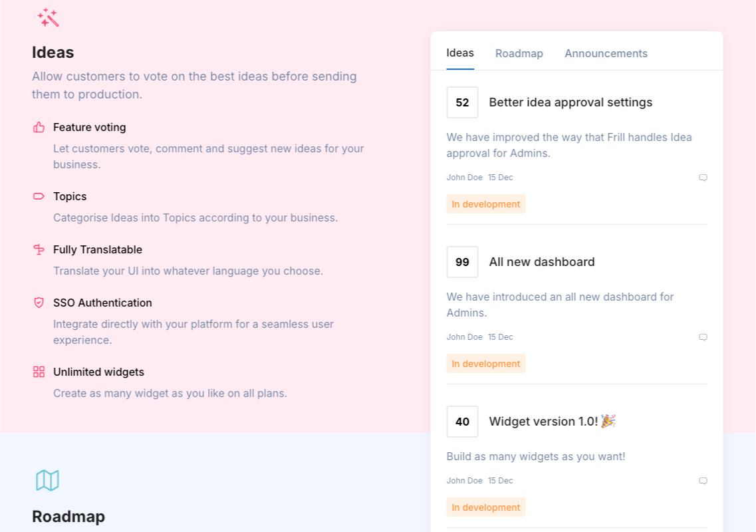Click the Unlimited widgets grid icon
This screenshot has width=756, height=532.
(x=38, y=372)
